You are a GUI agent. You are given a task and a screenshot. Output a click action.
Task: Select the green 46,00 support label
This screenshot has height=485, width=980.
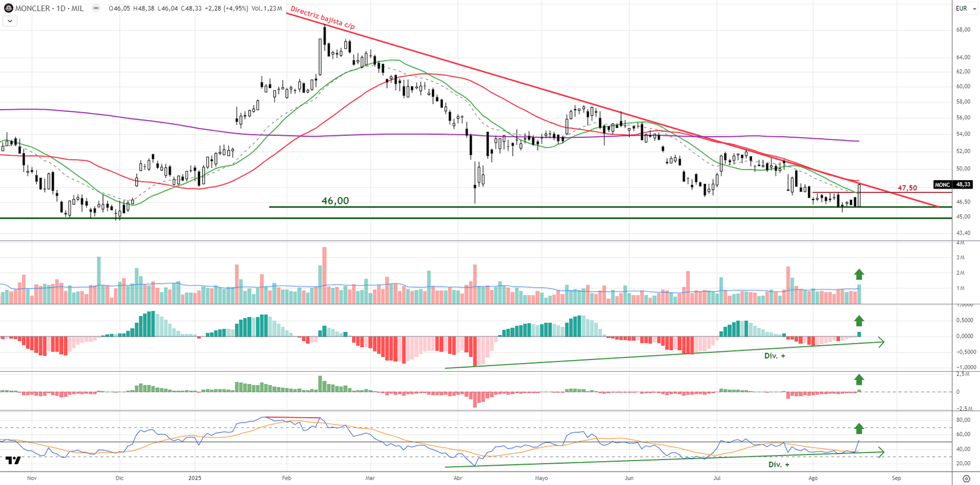335,201
